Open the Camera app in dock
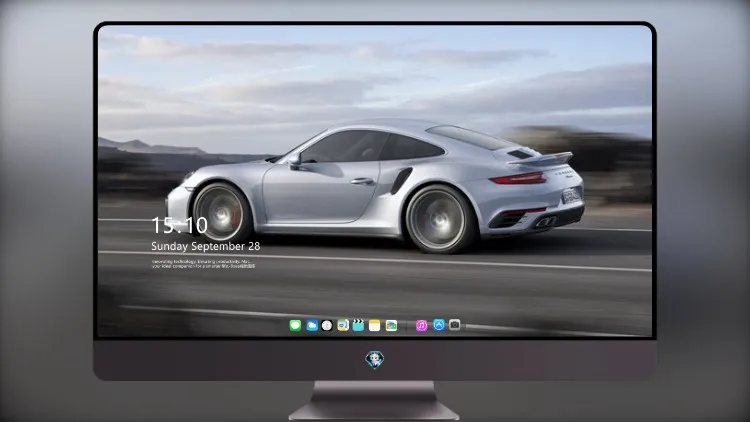The width and height of the screenshot is (750, 422). [x=454, y=325]
